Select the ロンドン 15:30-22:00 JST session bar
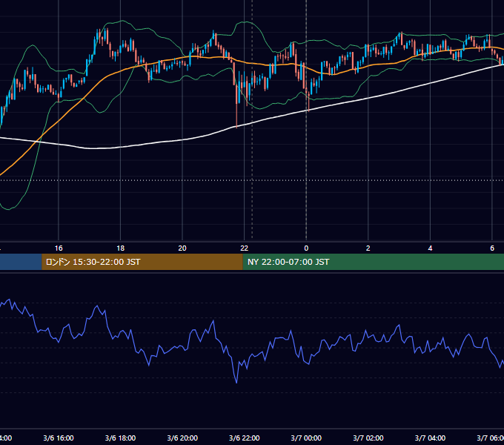504x445 pixels. (142, 262)
